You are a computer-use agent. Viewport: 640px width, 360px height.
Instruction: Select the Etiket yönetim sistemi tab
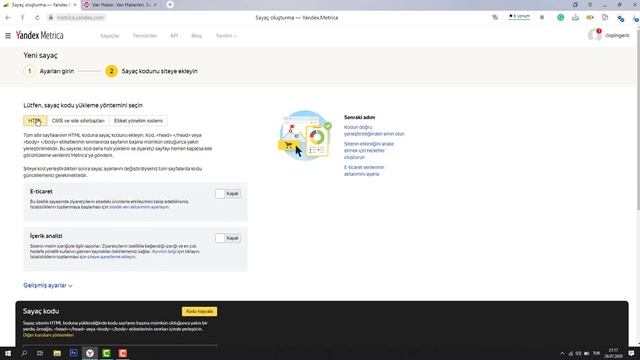coord(138,121)
